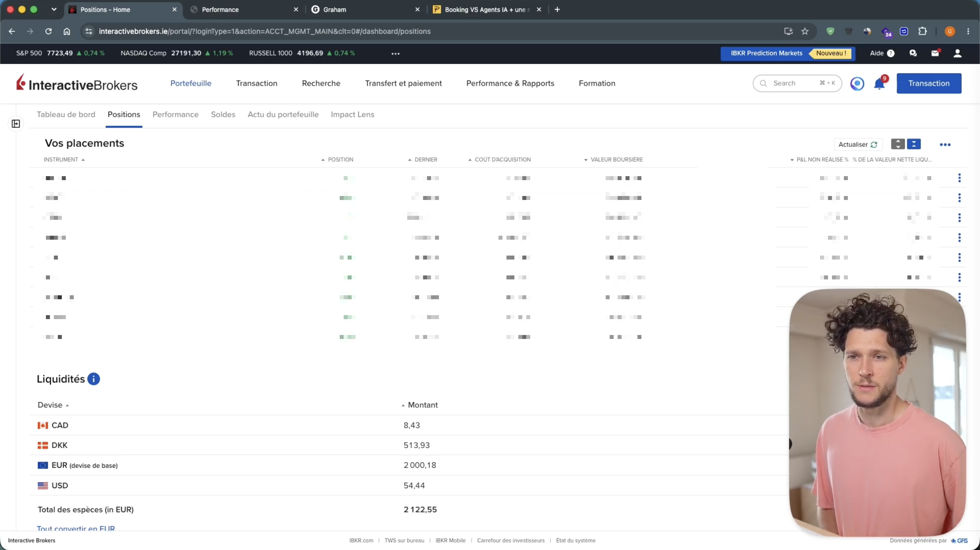Sort by VALEUR BOURSIÈRE column
This screenshot has height=550, width=980.
click(613, 159)
